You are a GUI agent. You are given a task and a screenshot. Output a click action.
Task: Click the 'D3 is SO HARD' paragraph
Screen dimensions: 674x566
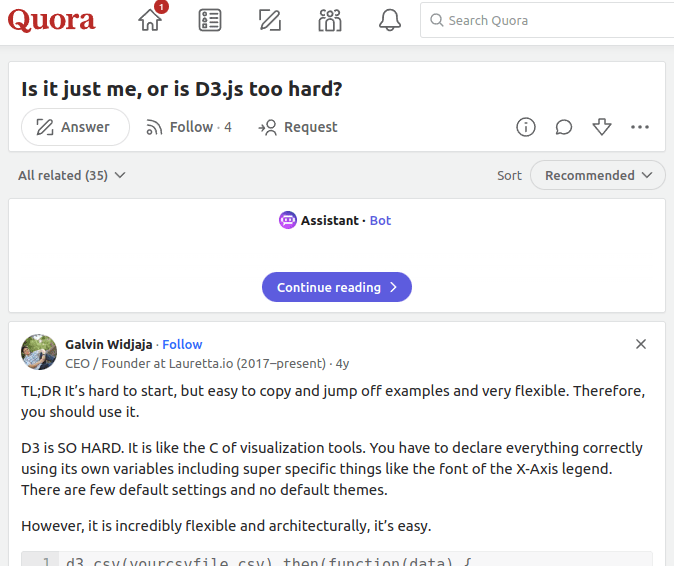click(x=332, y=469)
